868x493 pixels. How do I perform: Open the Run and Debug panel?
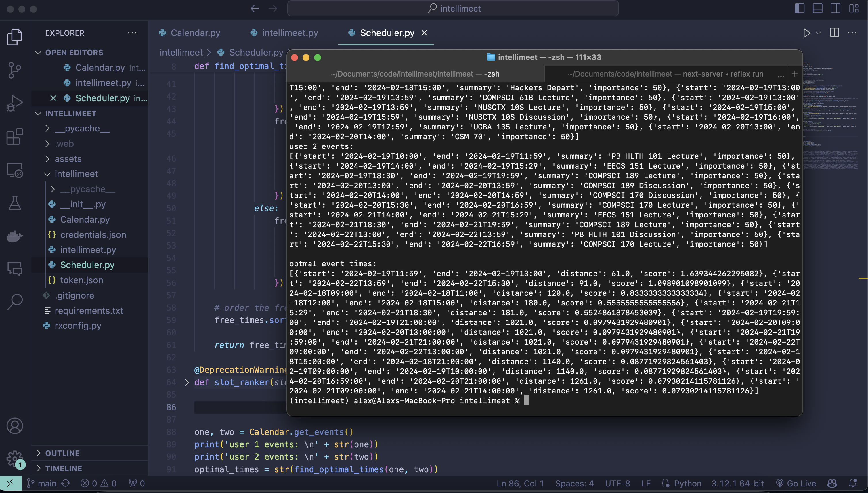click(14, 103)
